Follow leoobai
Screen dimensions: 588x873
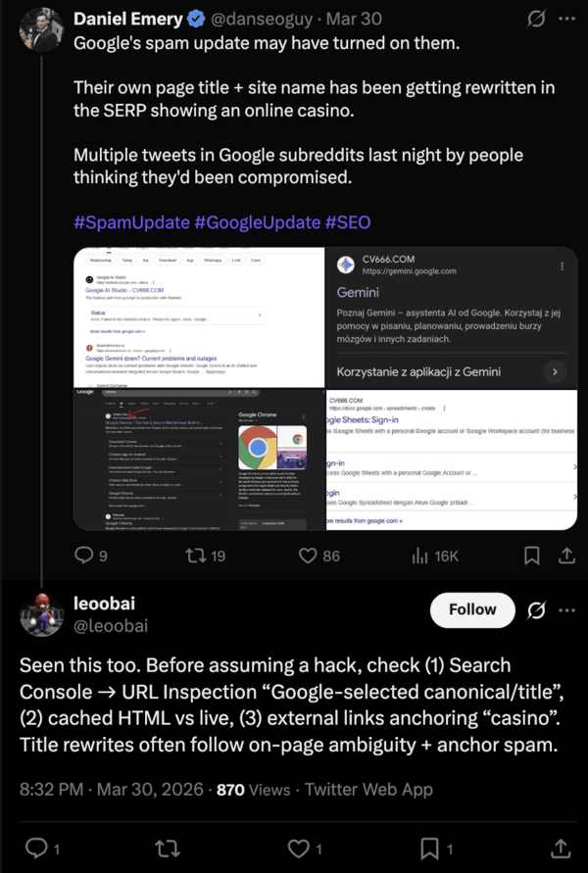(472, 609)
